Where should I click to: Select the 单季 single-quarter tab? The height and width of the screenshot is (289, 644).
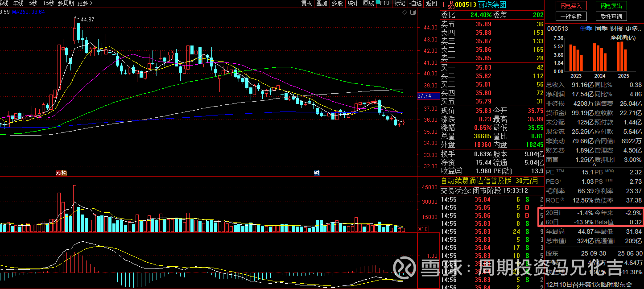tap(586, 29)
